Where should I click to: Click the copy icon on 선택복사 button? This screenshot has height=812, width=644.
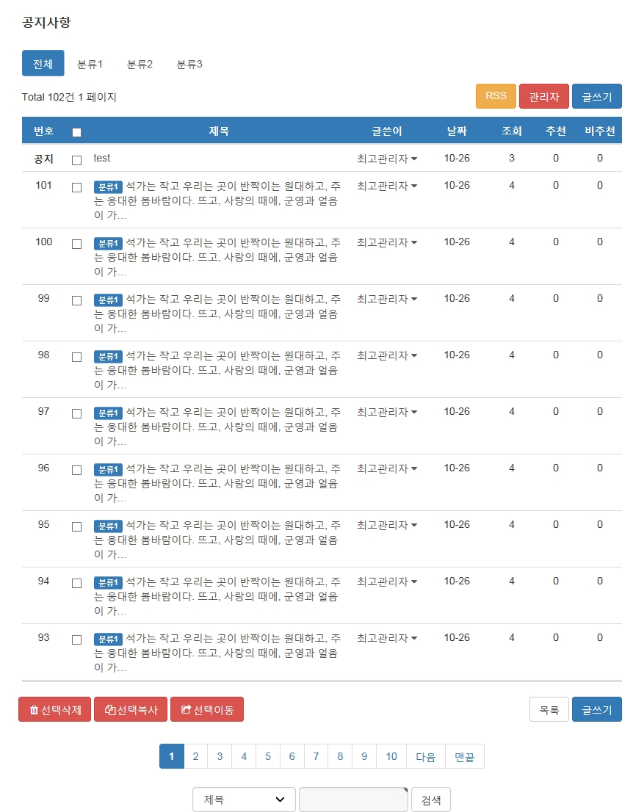click(111, 710)
